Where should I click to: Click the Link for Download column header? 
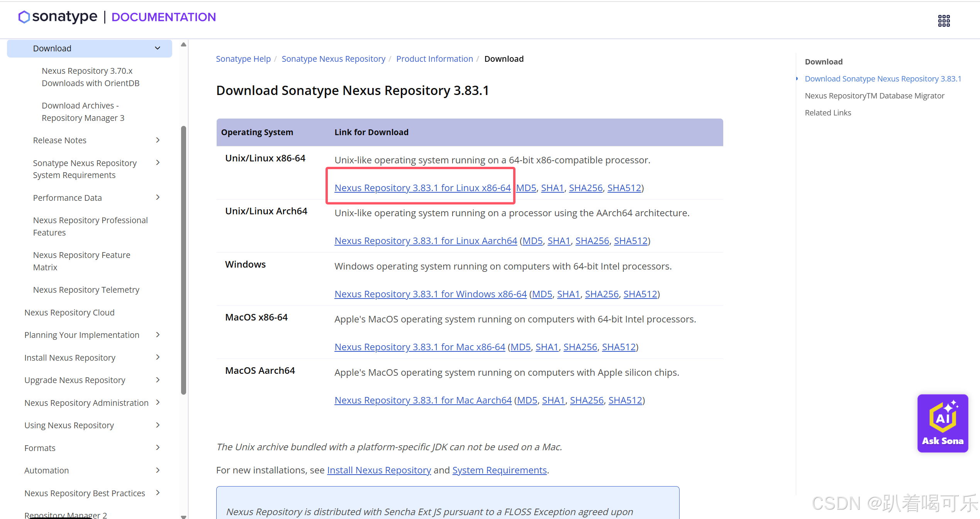pos(371,132)
